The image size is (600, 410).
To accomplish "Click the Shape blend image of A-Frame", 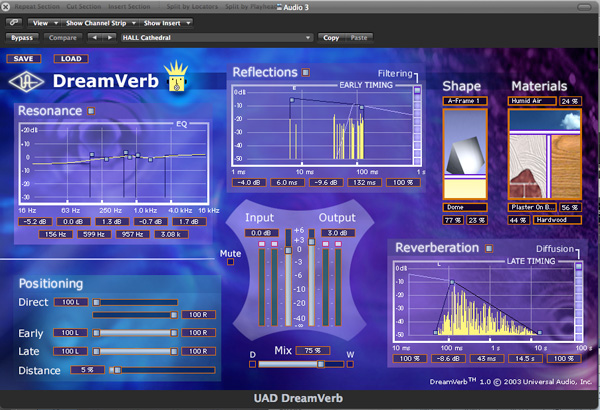I will (x=465, y=142).
